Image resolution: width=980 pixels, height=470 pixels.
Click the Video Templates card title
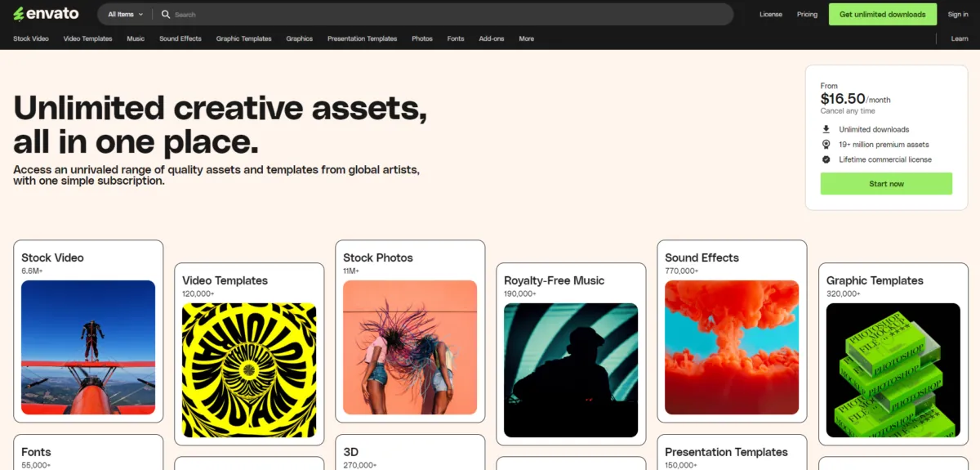(x=225, y=280)
